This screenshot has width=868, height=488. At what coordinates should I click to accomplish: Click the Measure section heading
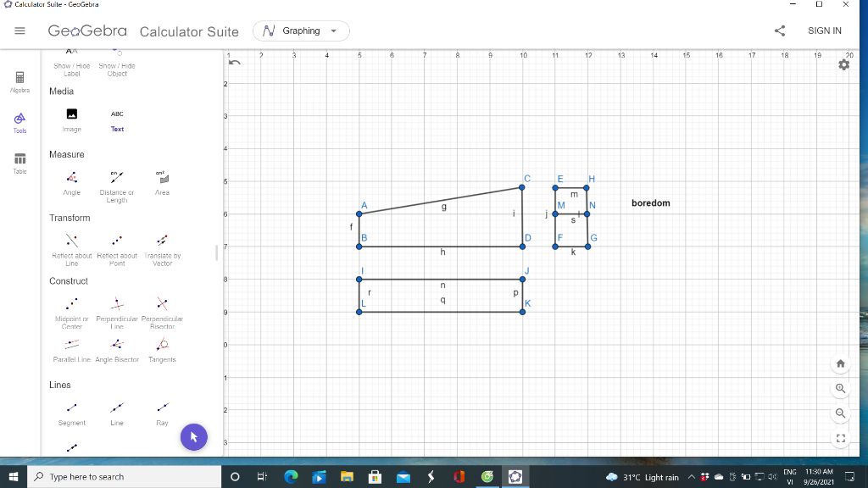66,154
